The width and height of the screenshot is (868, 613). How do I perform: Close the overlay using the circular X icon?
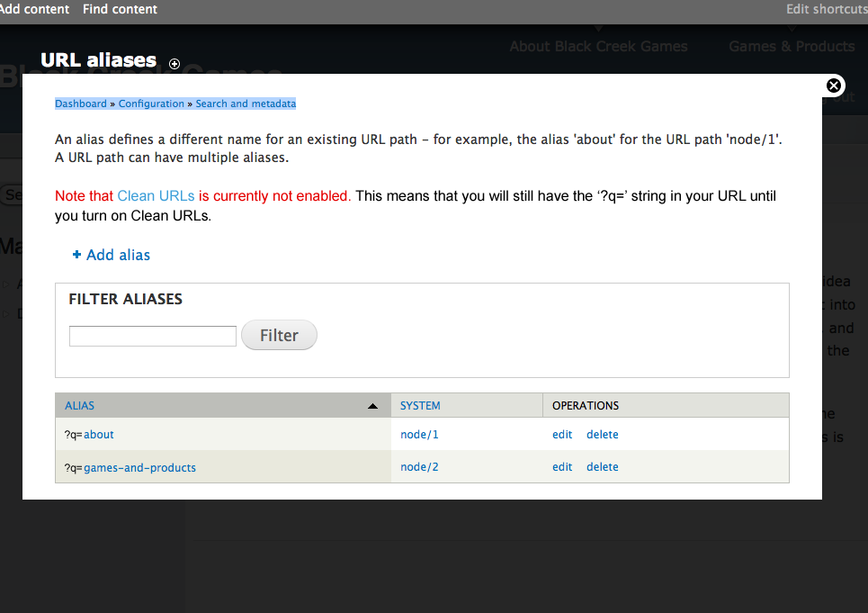coord(833,85)
